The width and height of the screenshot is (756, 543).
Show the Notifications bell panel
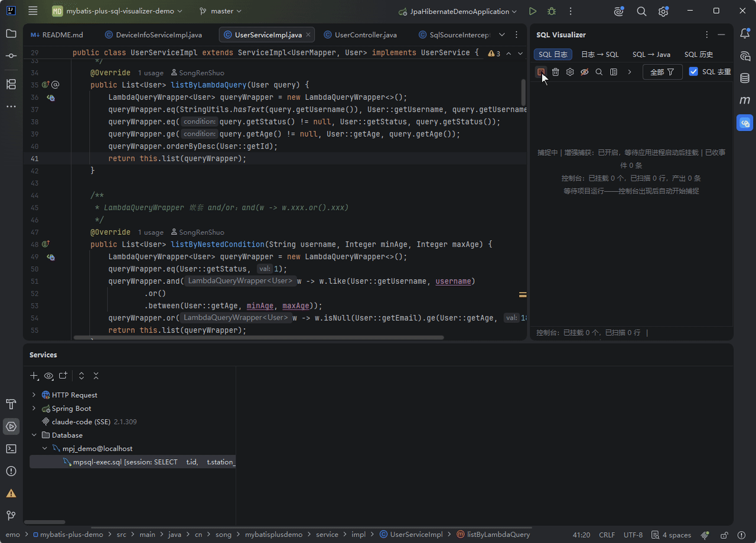coord(745,34)
